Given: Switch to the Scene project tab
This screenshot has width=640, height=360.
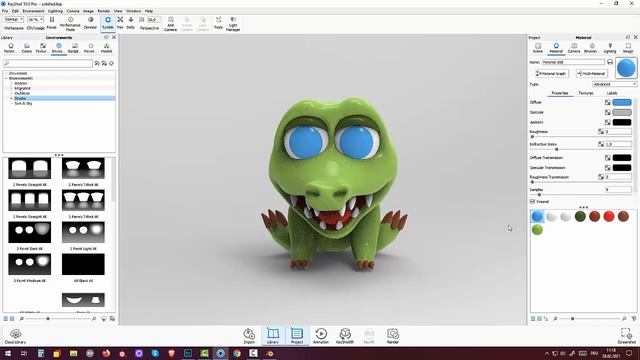Looking at the screenshot, I should click(538, 48).
